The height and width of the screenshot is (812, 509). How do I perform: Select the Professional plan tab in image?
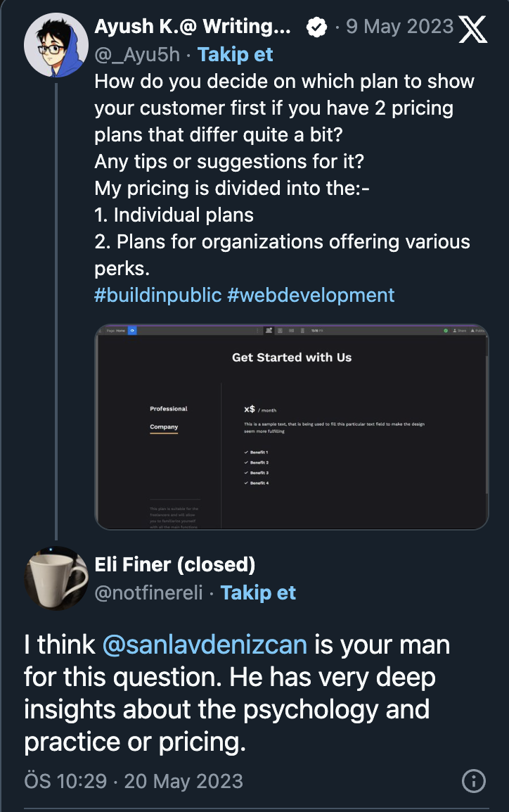[x=169, y=409]
